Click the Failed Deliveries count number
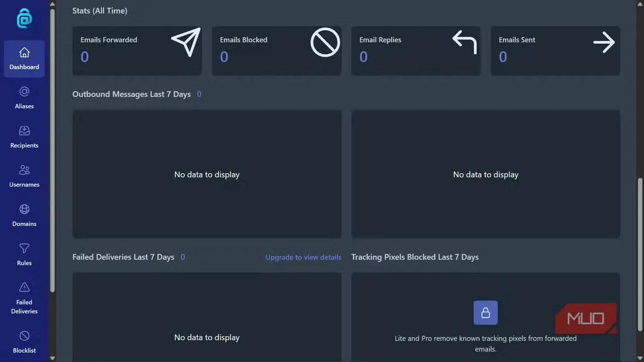 (183, 257)
